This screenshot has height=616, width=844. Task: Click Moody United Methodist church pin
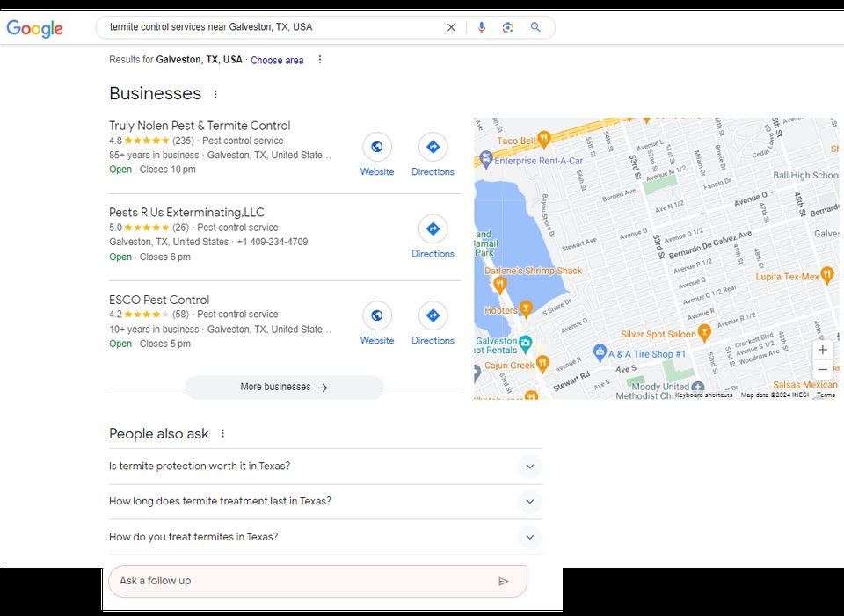698,387
